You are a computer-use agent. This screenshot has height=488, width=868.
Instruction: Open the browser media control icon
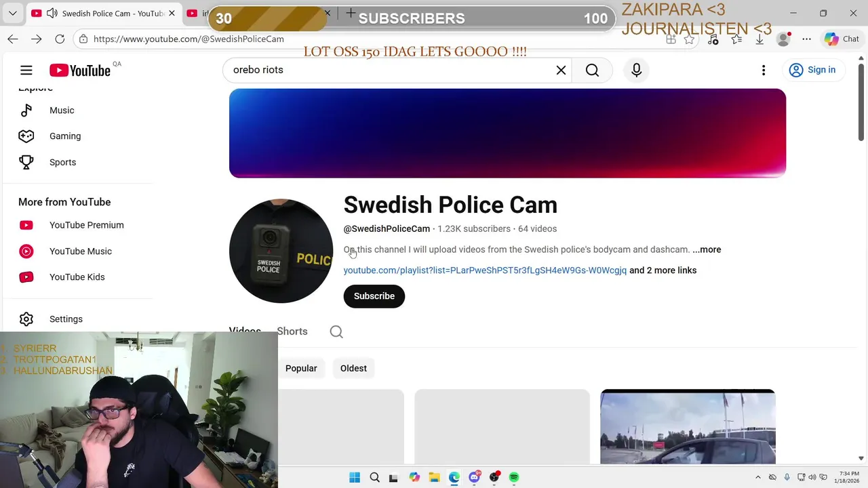[x=713, y=39]
